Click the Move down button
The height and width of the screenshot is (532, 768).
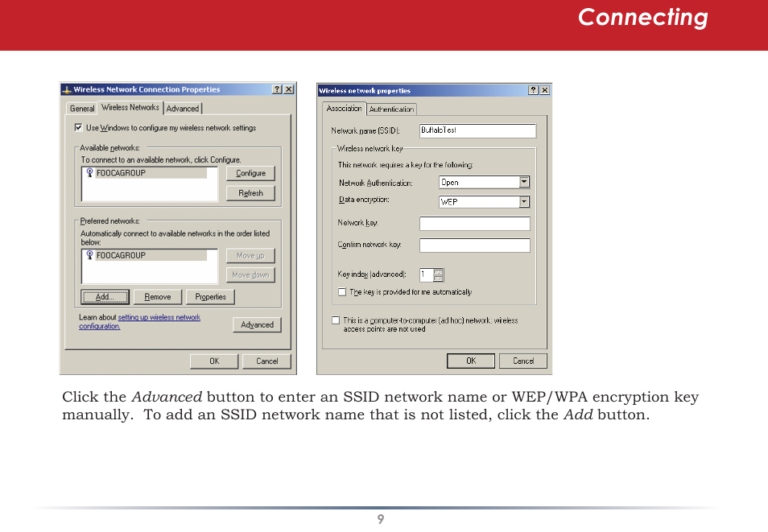pos(251,274)
